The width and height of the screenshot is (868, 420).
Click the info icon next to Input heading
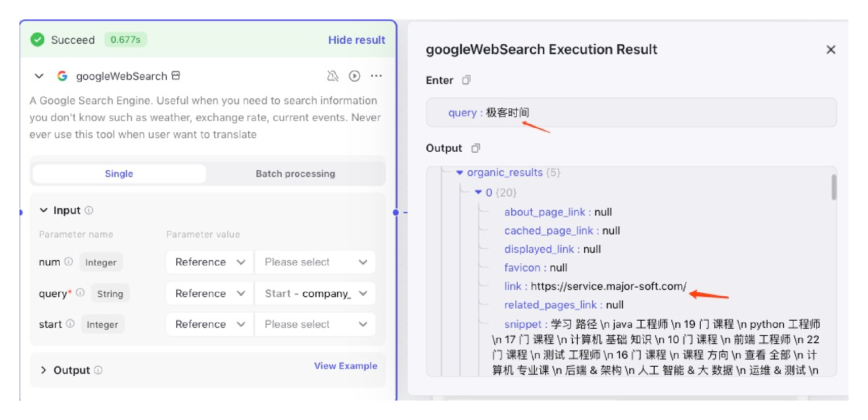(89, 210)
